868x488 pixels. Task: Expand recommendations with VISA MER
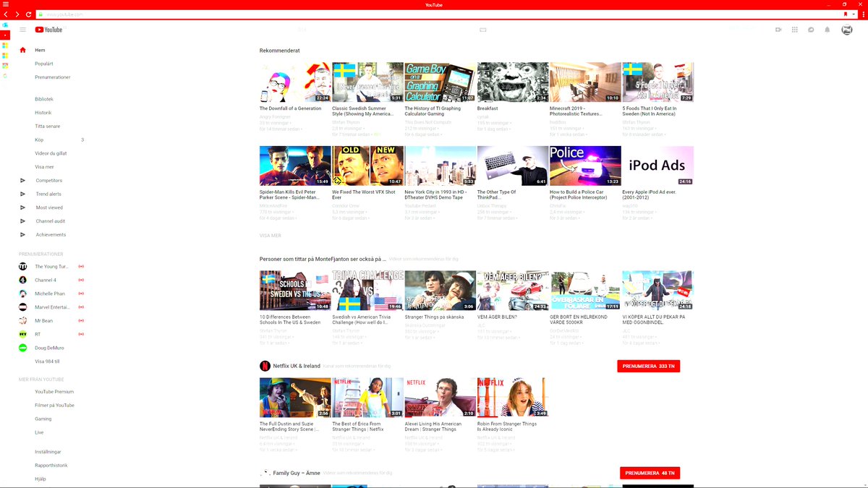point(271,236)
